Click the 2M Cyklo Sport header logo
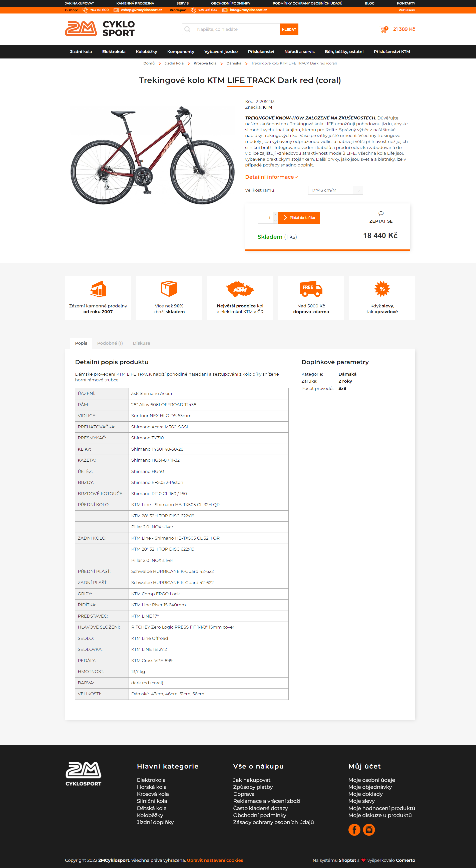The image size is (476, 868). click(100, 29)
